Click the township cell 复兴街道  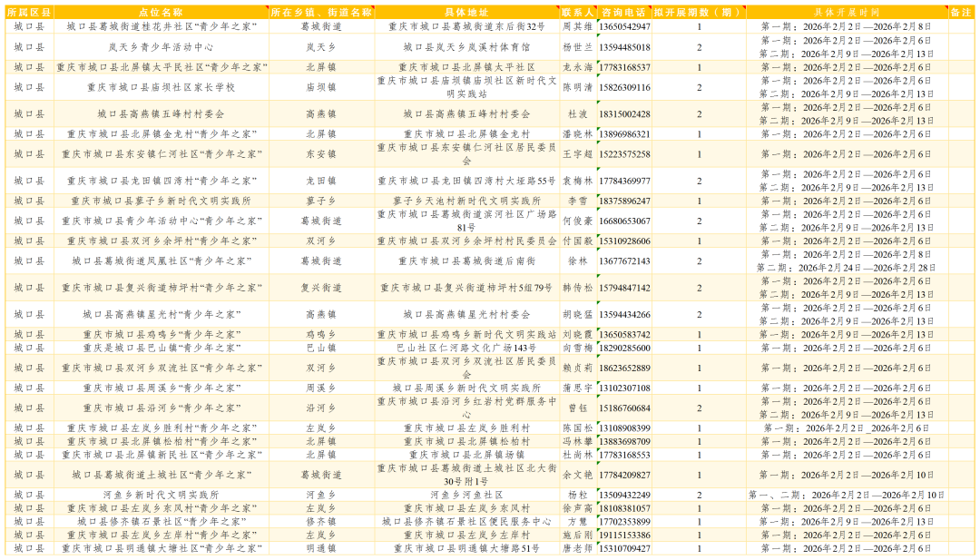321,288
